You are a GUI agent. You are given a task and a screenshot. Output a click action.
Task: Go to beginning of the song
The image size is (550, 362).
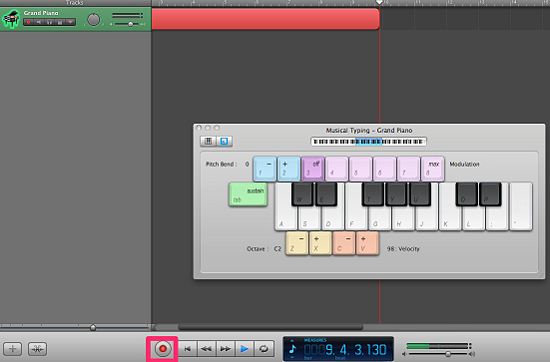188,349
